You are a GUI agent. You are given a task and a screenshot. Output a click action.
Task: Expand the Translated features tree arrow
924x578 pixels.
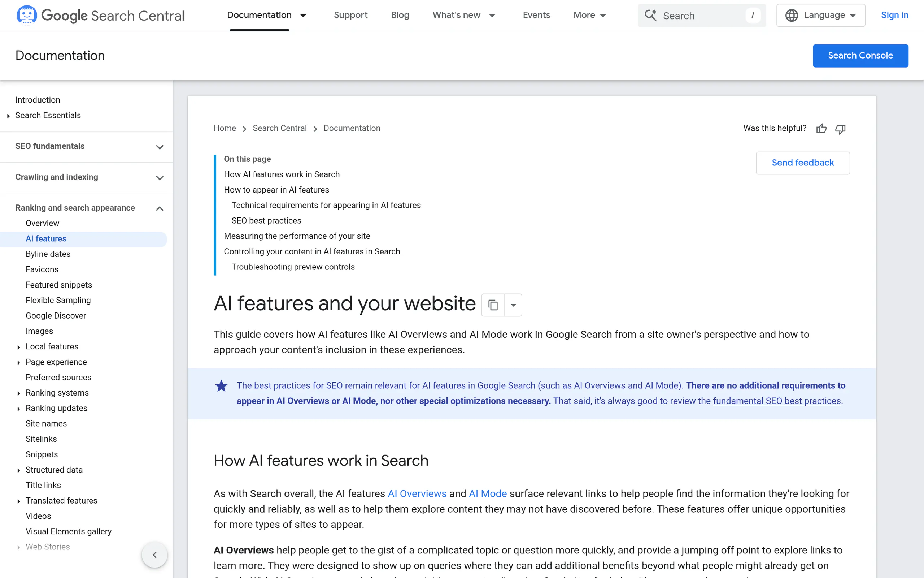19,501
